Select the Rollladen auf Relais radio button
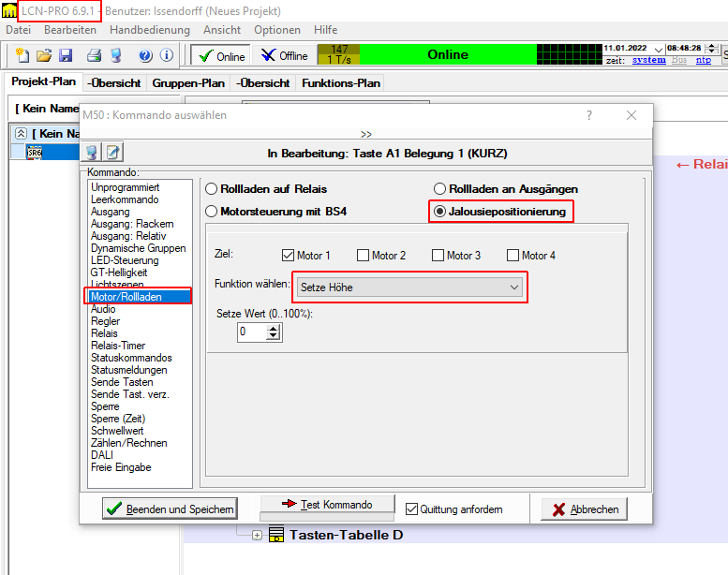The image size is (728, 575). point(212,189)
